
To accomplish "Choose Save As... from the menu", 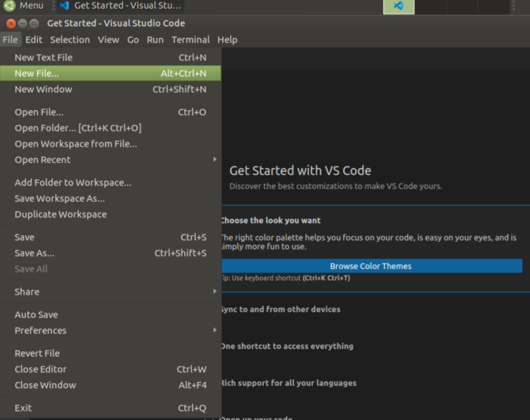I will tap(35, 253).
